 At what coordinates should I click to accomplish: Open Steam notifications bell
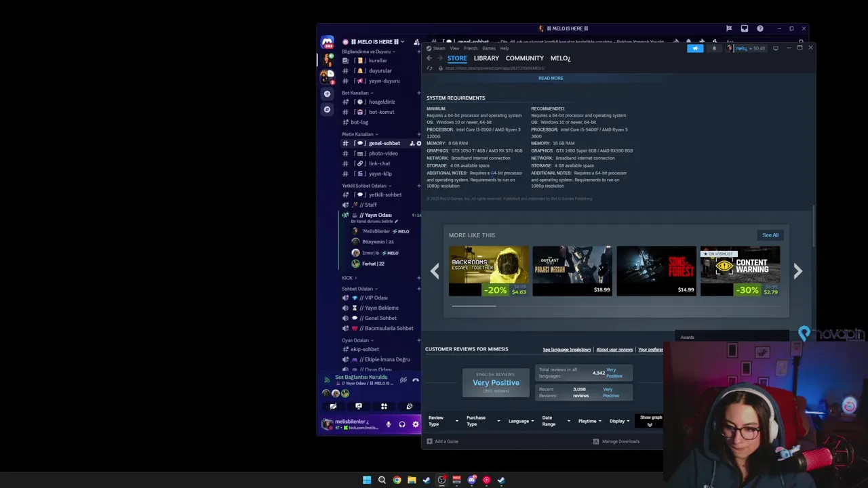(714, 48)
